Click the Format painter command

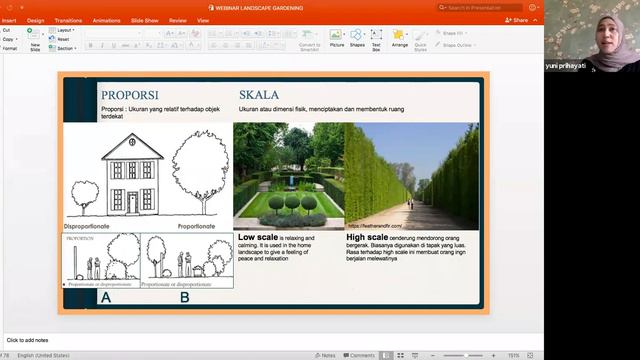coord(10,48)
